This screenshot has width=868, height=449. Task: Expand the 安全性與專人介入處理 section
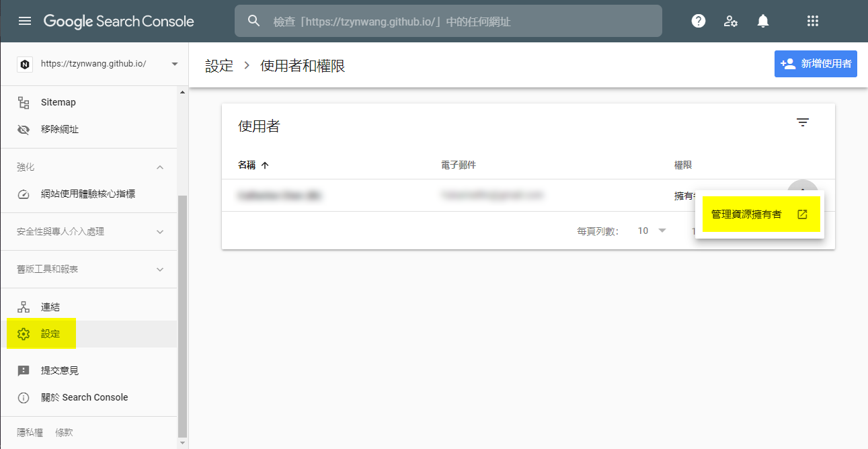[160, 231]
